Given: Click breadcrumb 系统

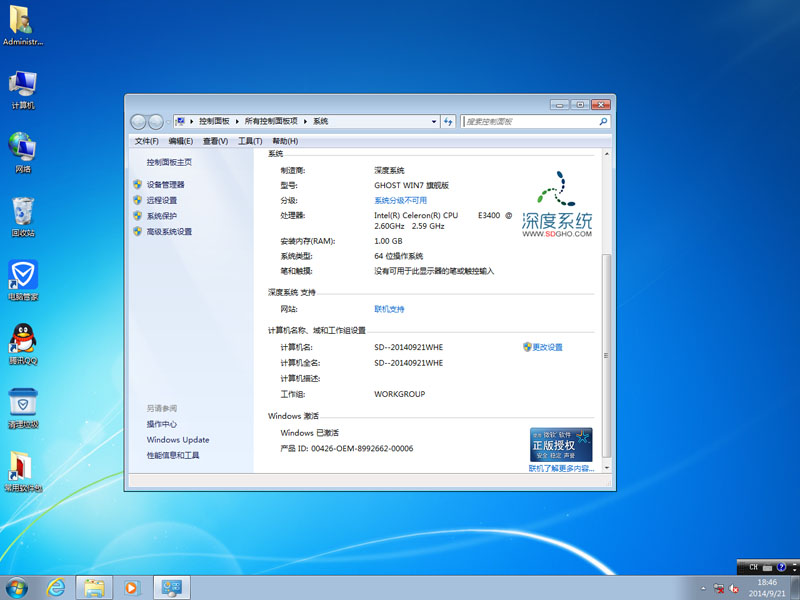Looking at the screenshot, I should [x=320, y=121].
